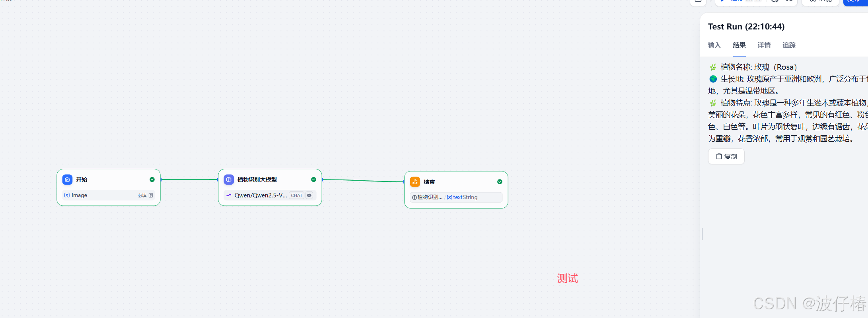Click the 复制 button to copy result
Screen dimensions: 868x318
click(x=726, y=156)
